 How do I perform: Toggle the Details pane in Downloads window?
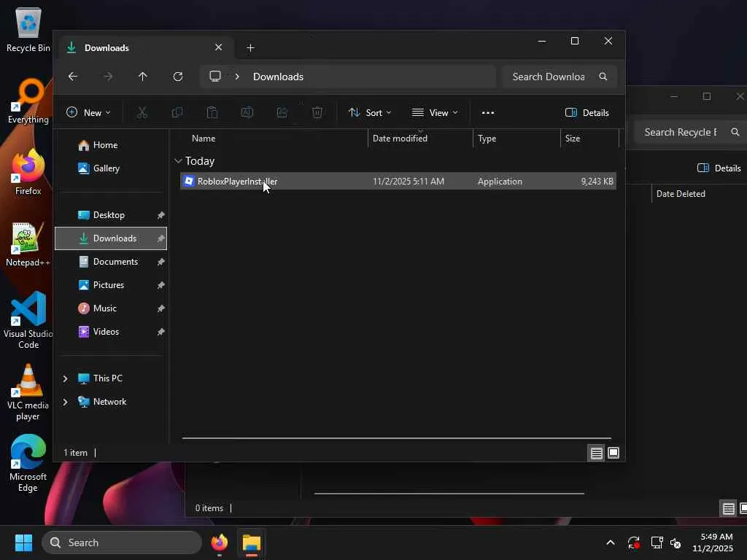pyautogui.click(x=587, y=113)
